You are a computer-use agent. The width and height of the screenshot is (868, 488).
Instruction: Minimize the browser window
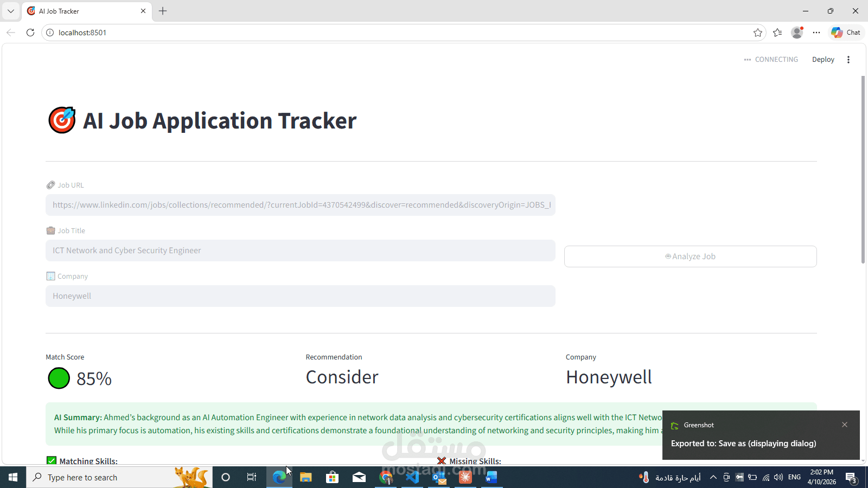[806, 11]
